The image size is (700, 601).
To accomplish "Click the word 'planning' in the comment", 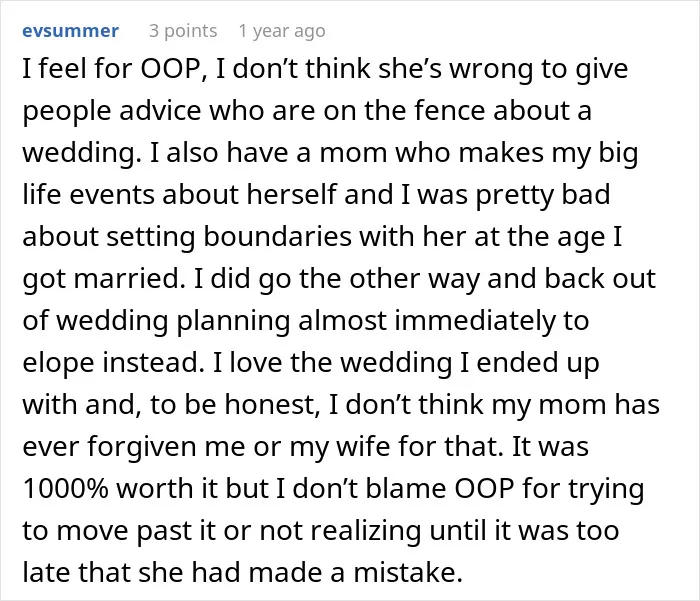I will [233, 322].
